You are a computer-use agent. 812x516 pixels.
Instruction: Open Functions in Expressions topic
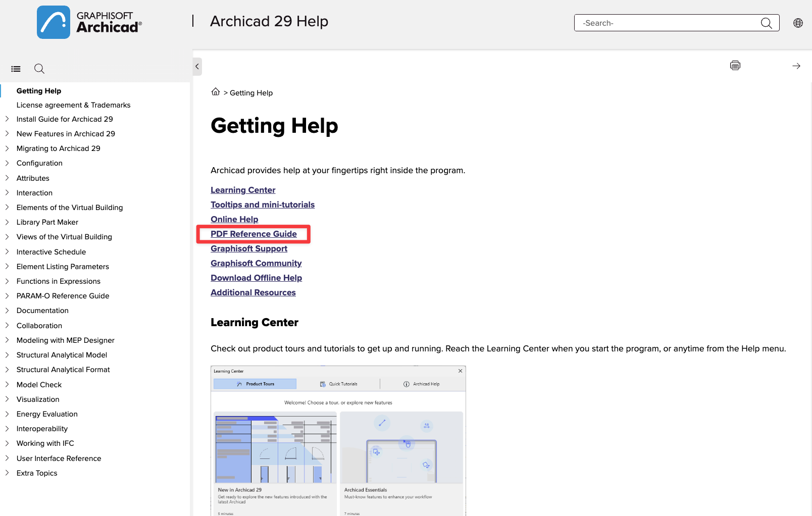tap(59, 281)
